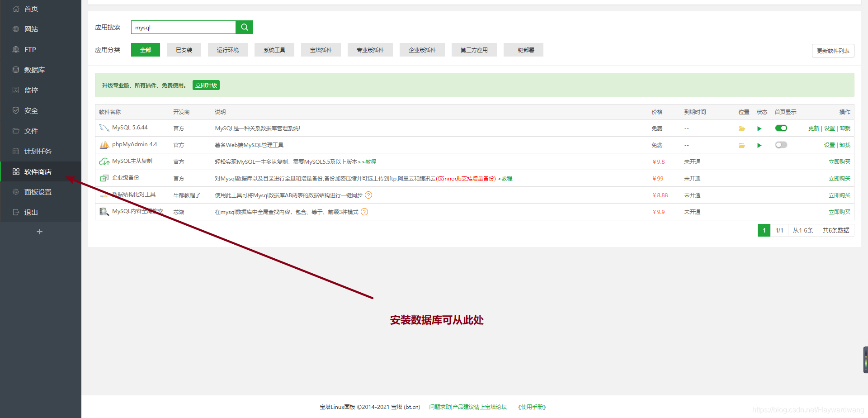Image resolution: width=868 pixels, height=418 pixels.
Task: Select the 全部 category tab
Action: coord(146,50)
